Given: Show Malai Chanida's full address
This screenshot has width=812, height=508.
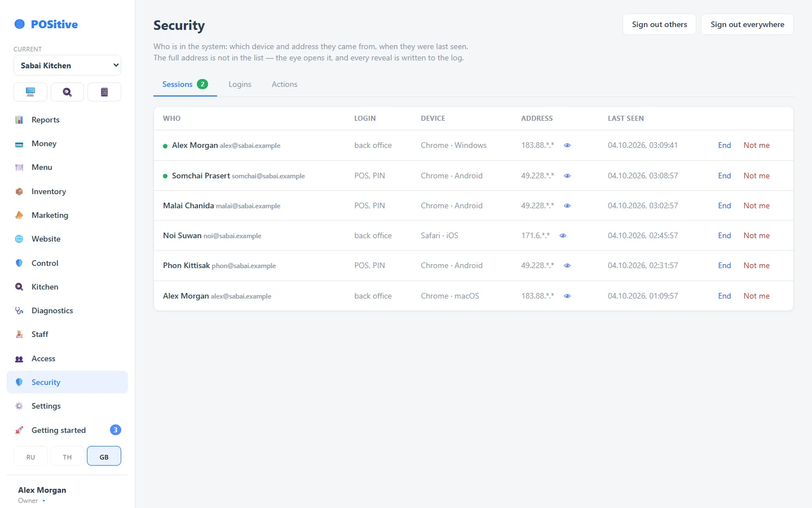Looking at the screenshot, I should (567, 205).
